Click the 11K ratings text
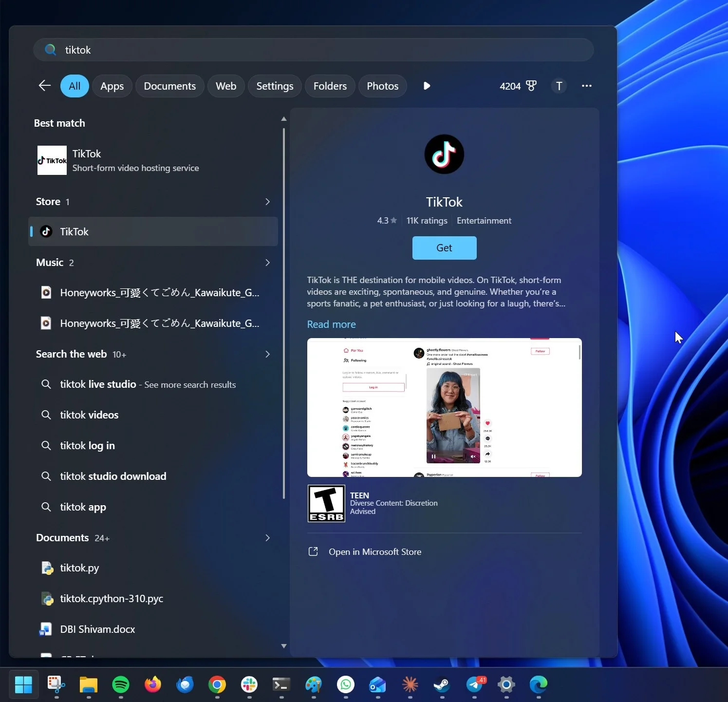Image resolution: width=728 pixels, height=702 pixels. click(427, 221)
